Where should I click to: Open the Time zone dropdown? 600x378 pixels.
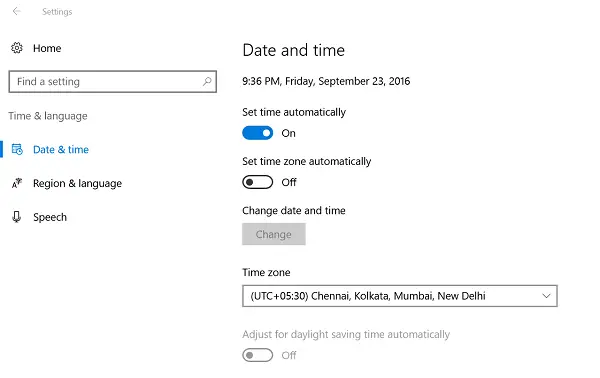(400, 296)
